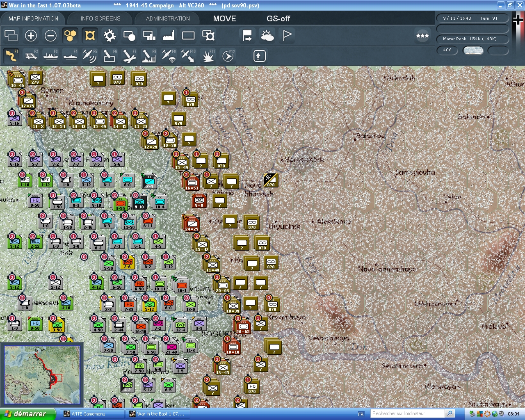
Task: Select the unit stack labeled 17=75
Action: pos(27,100)
